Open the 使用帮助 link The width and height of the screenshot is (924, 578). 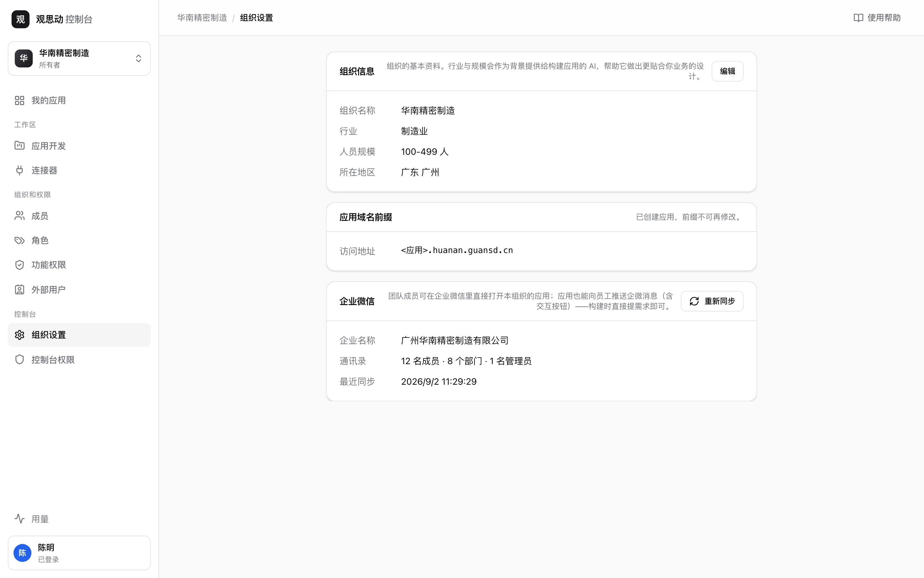coord(877,18)
